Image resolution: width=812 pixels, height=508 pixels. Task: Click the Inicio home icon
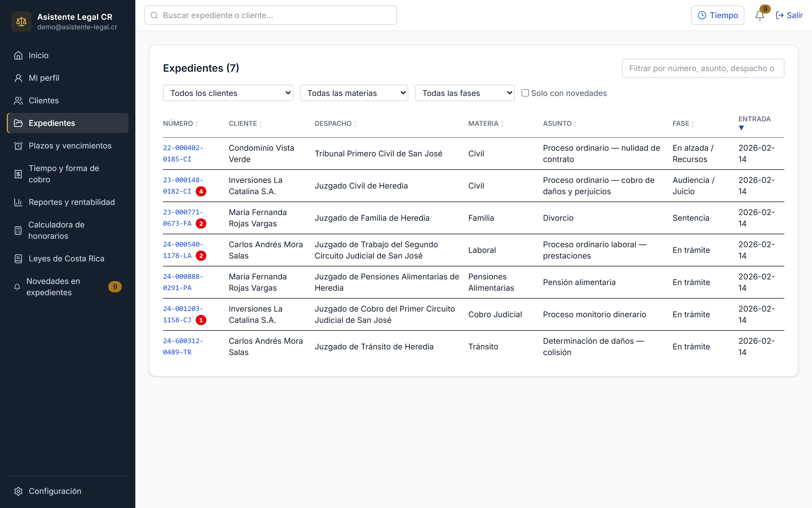pos(18,55)
